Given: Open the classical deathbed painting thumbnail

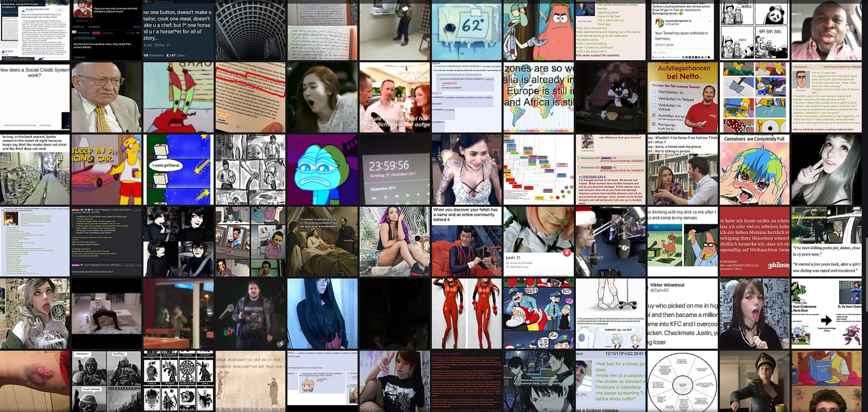Looking at the screenshot, I should (x=322, y=241).
